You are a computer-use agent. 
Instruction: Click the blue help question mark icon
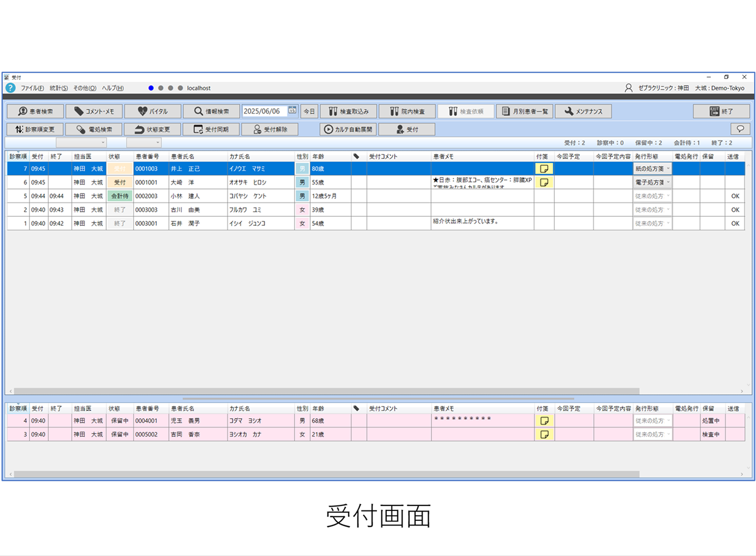click(x=9, y=87)
